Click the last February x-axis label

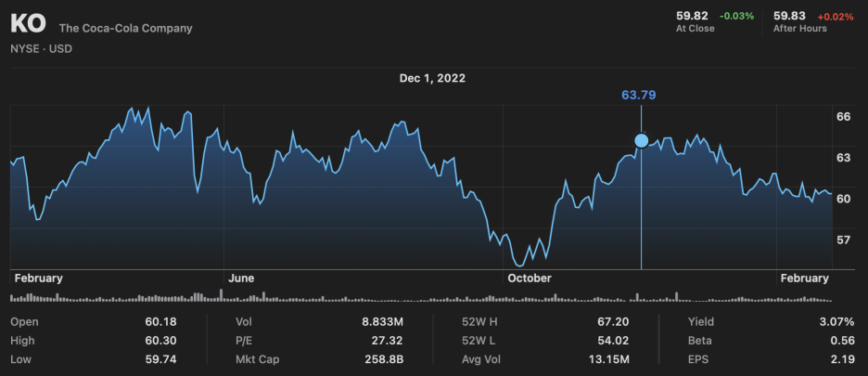804,279
